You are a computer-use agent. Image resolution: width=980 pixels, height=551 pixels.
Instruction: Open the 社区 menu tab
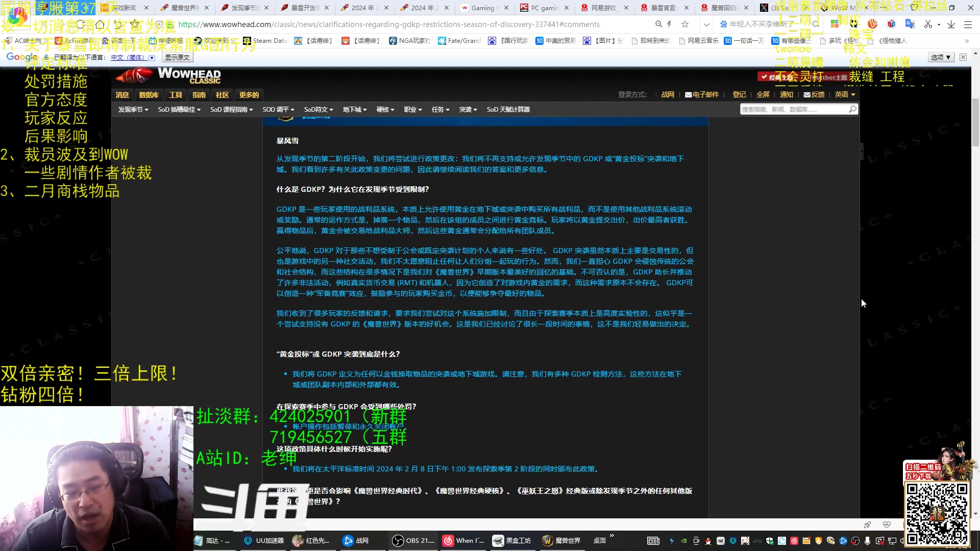point(222,95)
